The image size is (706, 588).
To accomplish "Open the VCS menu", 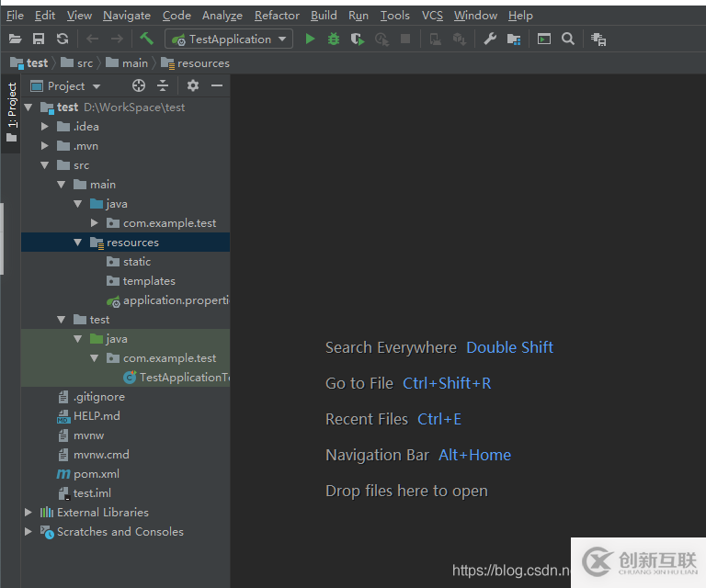I will 432,15.
